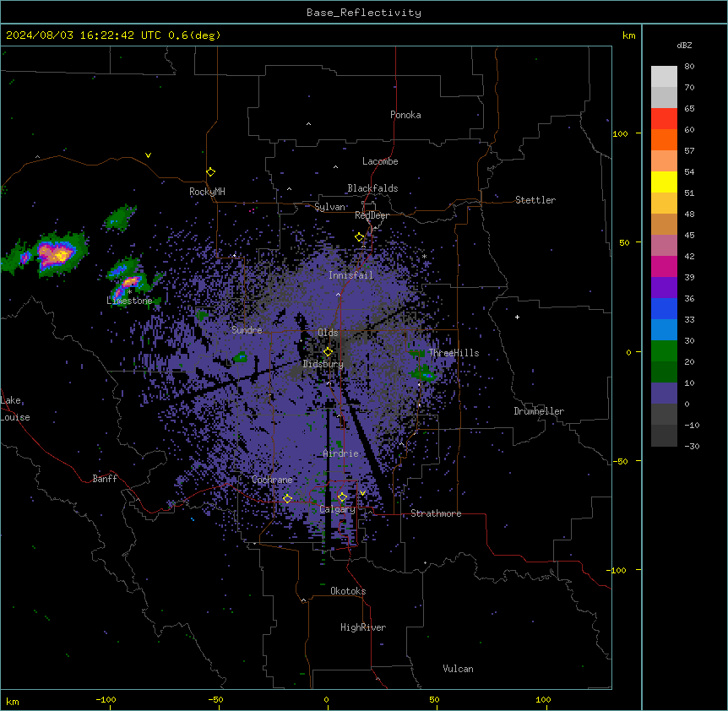Click the Vulcan label
Image resolution: width=728 pixels, height=711 pixels.
coord(458,669)
